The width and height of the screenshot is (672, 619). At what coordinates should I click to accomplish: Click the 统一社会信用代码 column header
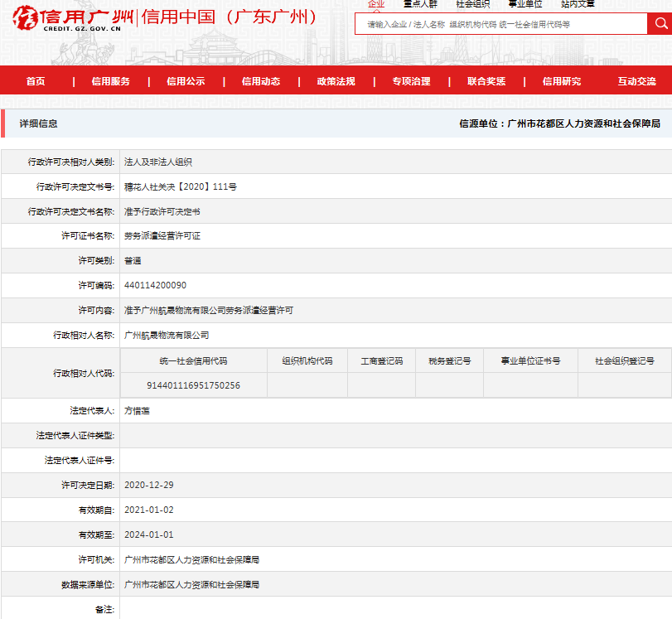click(193, 361)
